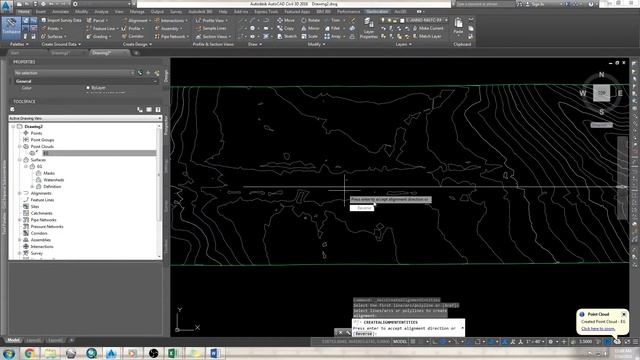
Task: Collapse the Surfaces tree node
Action: (x=20, y=160)
